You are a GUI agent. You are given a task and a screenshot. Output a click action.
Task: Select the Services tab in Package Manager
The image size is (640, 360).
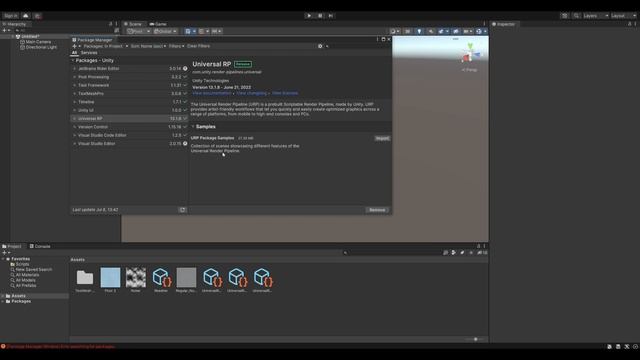point(89,53)
